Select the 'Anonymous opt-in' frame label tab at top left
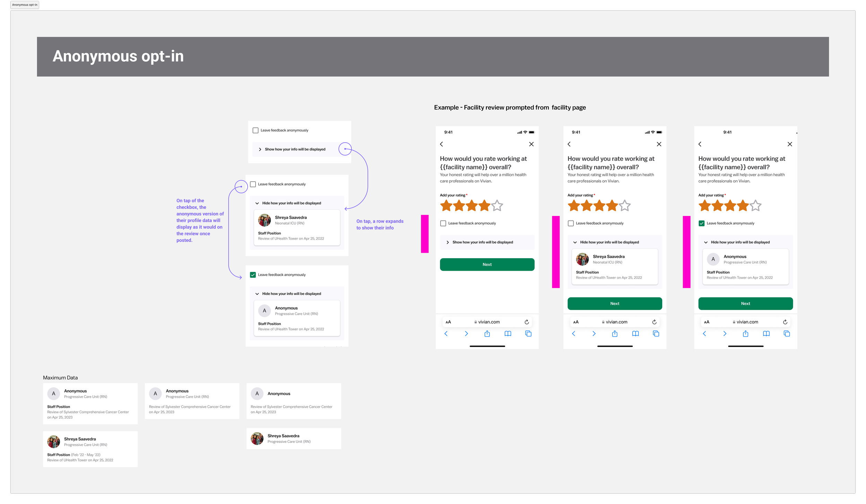Viewport: 866px width, 504px height. [x=25, y=5]
